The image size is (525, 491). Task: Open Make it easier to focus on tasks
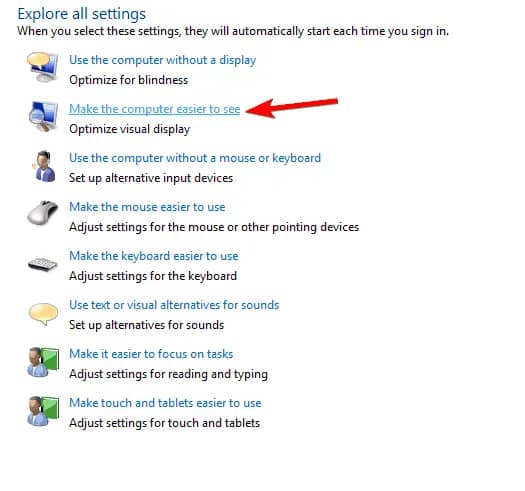[x=151, y=354]
